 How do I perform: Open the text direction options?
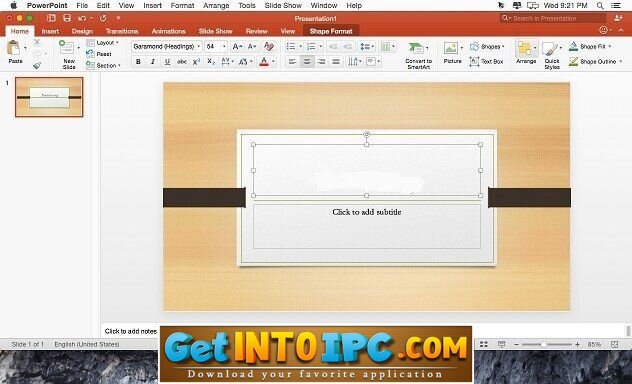tap(354, 62)
